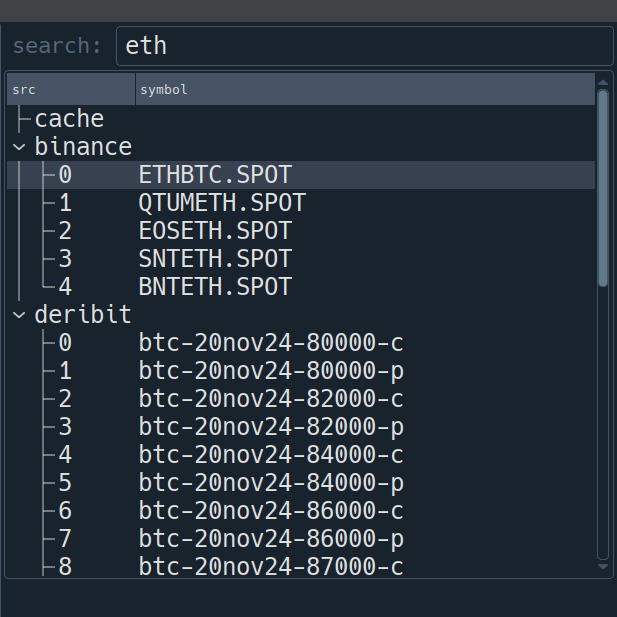Viewport: 617px width, 617px height.
Task: Select btc-20nov24-86000-p row
Action: [x=271, y=539]
